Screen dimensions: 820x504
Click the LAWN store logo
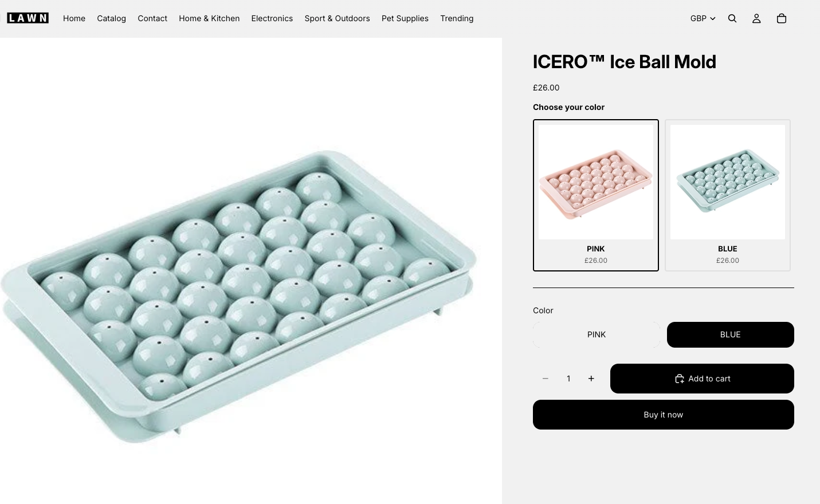[x=28, y=18]
